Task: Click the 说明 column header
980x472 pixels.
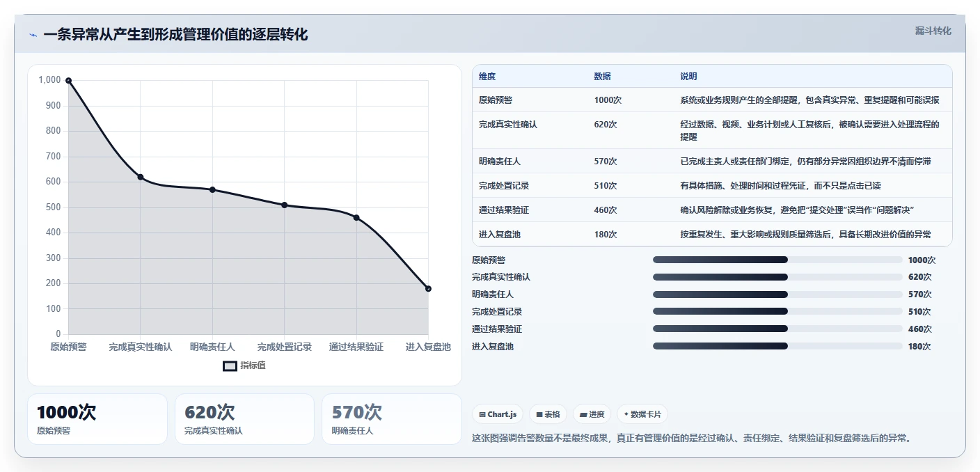Action: [x=688, y=77]
